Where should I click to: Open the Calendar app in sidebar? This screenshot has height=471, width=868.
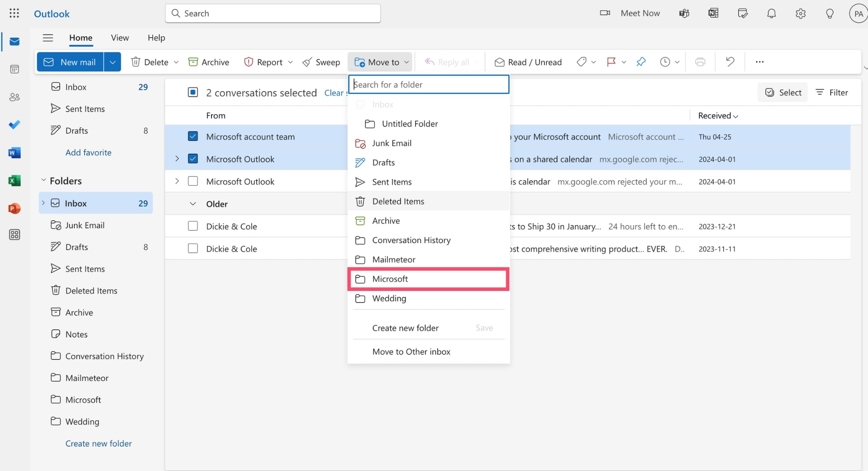point(14,69)
